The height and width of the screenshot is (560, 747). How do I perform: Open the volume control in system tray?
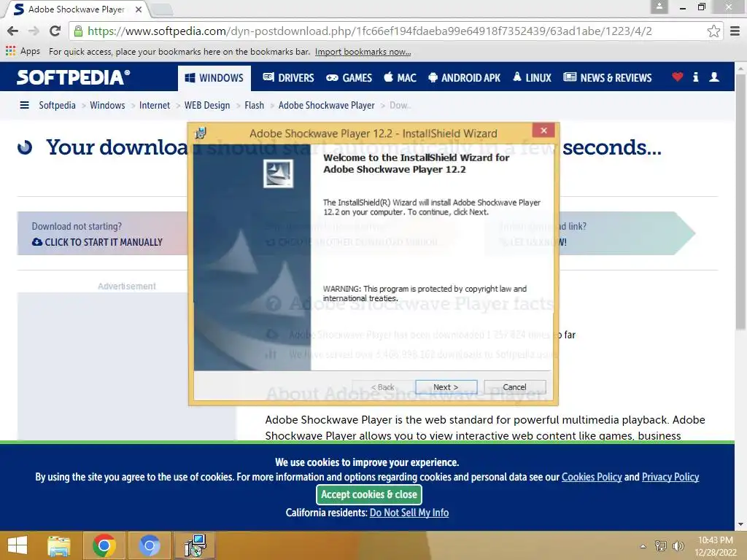click(x=678, y=545)
